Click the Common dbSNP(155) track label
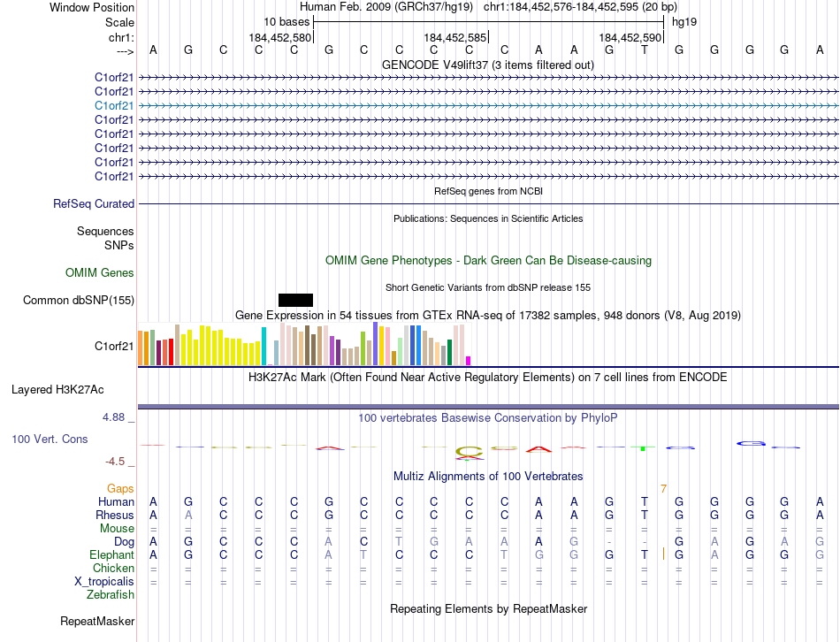The height and width of the screenshot is (642, 840). 79,300
